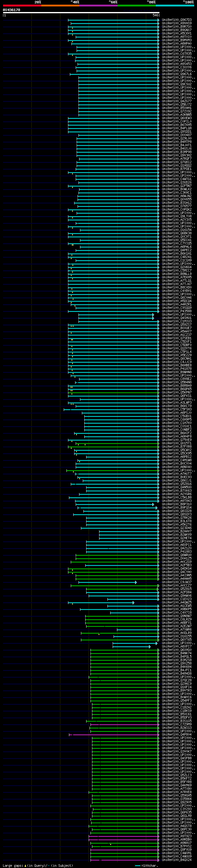Select the UniRef100_O00487 label
The image size is (197, 868).
coord(177,135)
